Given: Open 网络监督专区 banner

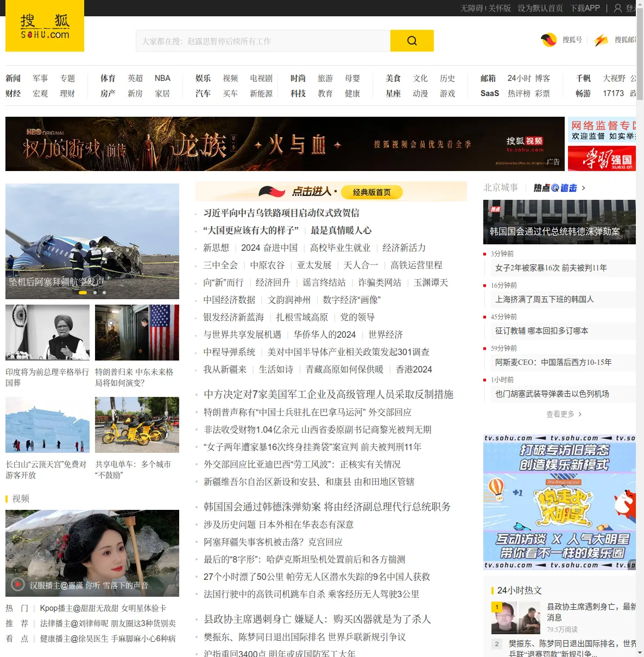Looking at the screenshot, I should click(x=602, y=130).
